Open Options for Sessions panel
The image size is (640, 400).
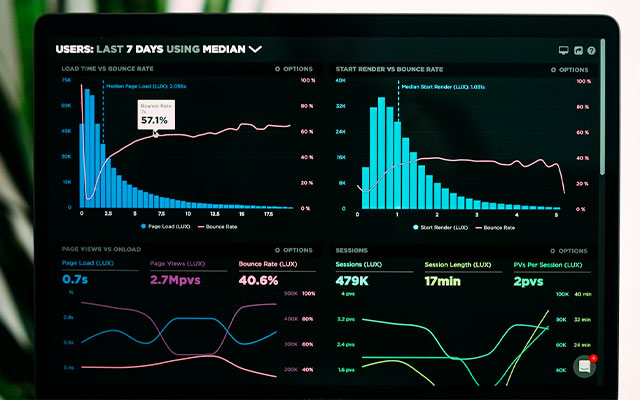[x=569, y=251]
